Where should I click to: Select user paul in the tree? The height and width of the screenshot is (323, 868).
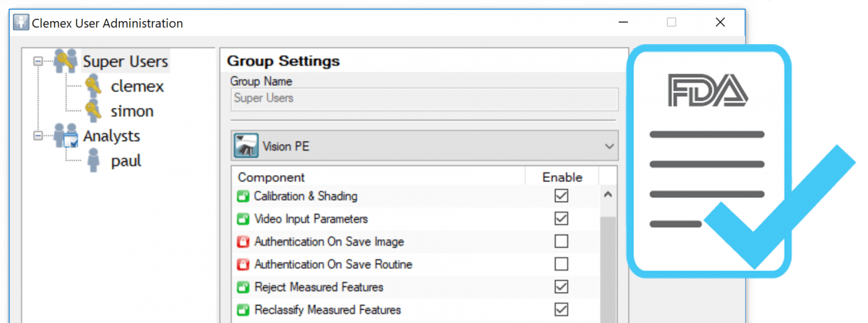tap(126, 161)
